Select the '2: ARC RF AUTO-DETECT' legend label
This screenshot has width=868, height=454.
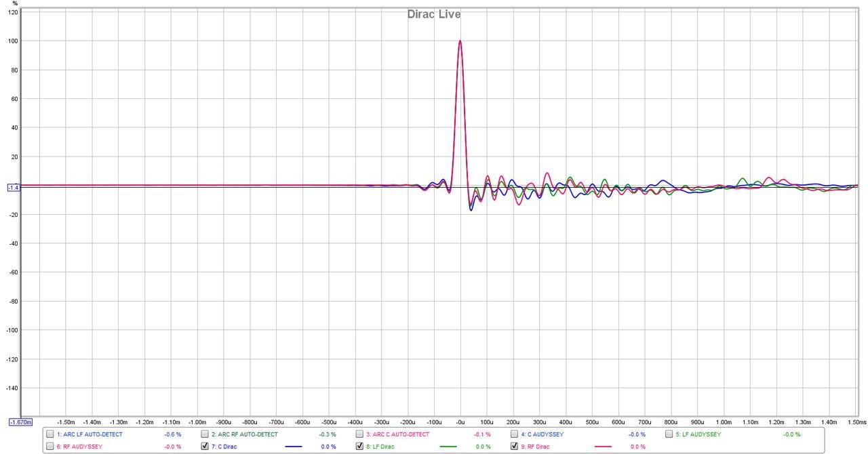[244, 434]
